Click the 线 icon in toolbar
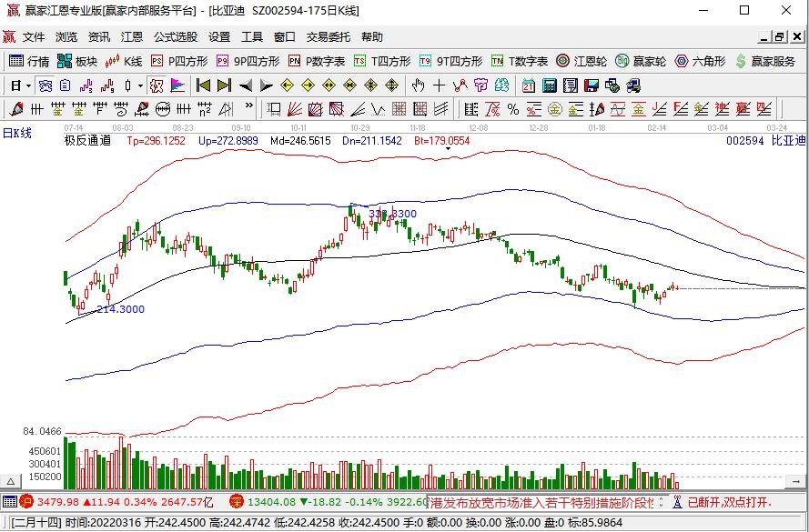809x532 pixels. coord(501,85)
